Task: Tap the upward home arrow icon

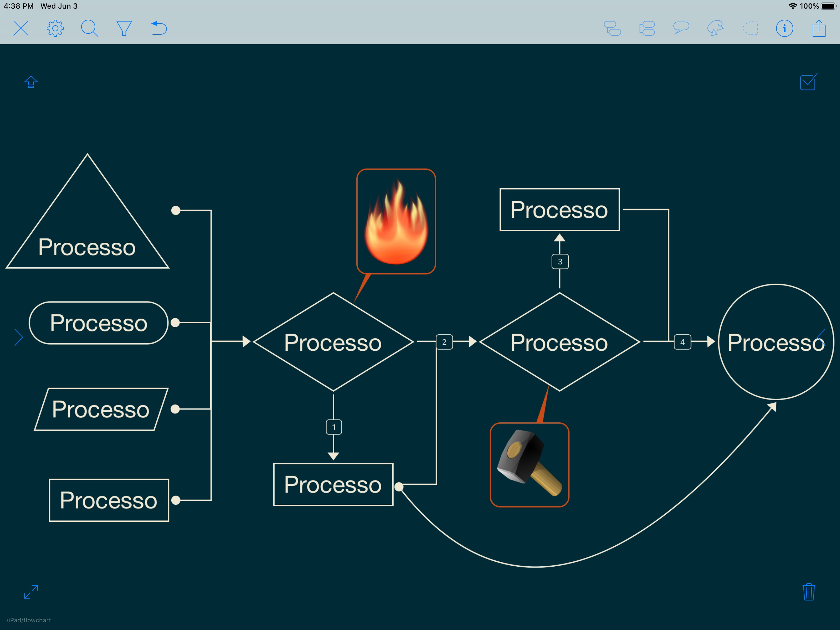Action: [31, 82]
